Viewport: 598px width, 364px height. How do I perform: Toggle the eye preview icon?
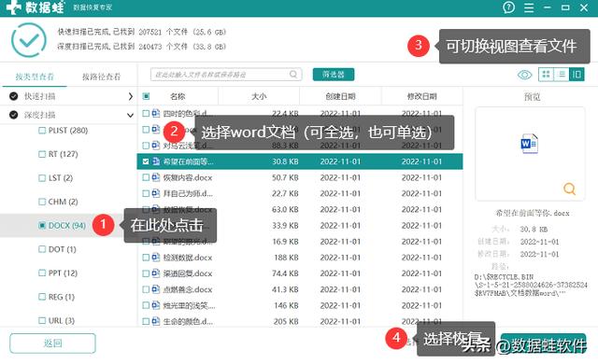pos(525,75)
